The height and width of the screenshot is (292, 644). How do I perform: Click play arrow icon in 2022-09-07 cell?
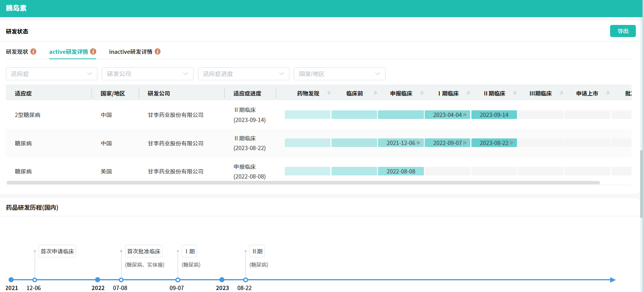pyautogui.click(x=465, y=143)
